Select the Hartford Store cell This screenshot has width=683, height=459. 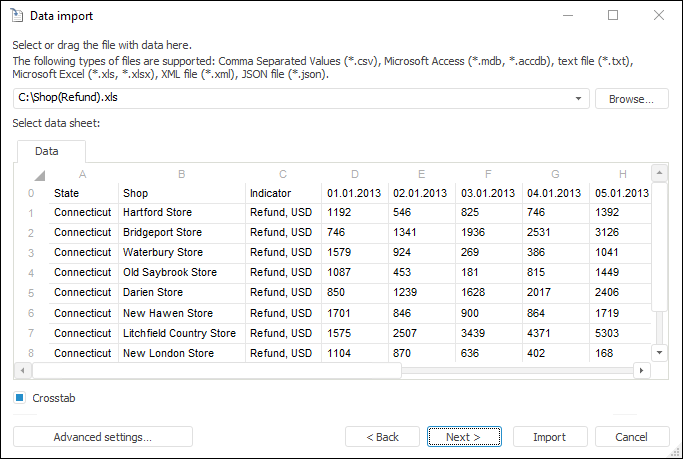pos(157,212)
